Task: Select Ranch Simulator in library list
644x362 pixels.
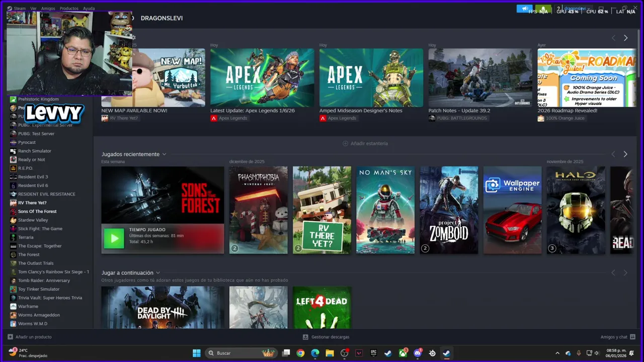Action: (x=35, y=151)
